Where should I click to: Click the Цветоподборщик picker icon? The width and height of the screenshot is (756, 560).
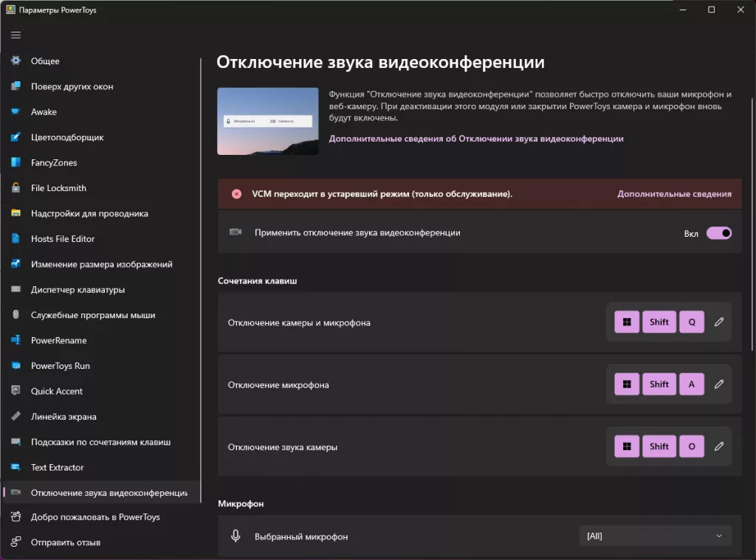point(16,137)
